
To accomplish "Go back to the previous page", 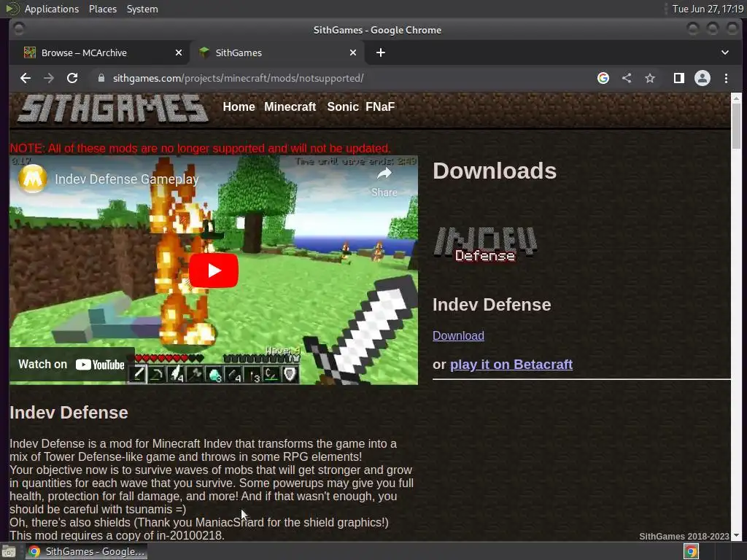I will 26,78.
